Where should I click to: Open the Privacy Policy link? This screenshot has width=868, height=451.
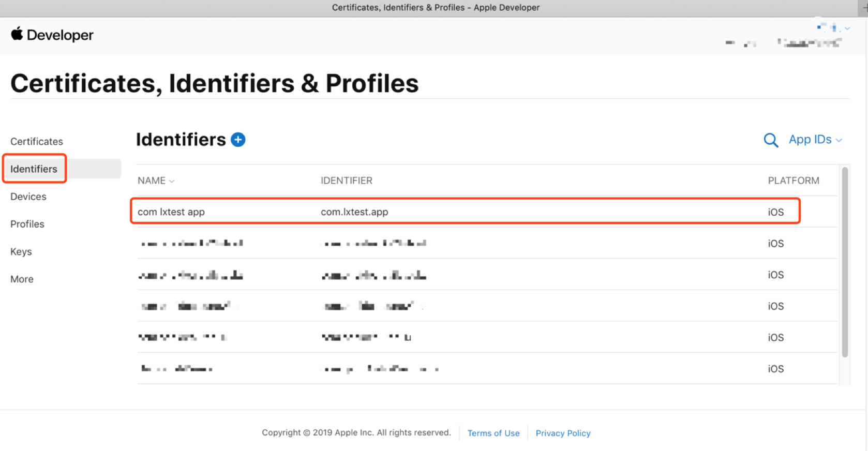pos(563,433)
